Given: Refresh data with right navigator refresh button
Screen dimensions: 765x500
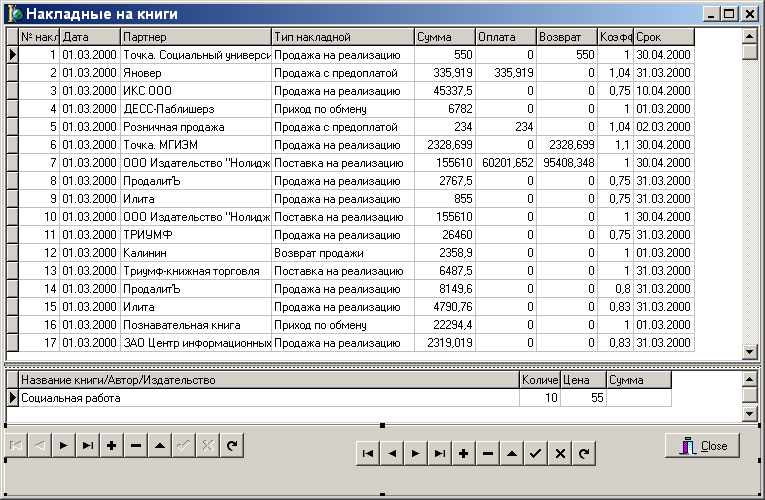Looking at the screenshot, I should pyautogui.click(x=584, y=454).
